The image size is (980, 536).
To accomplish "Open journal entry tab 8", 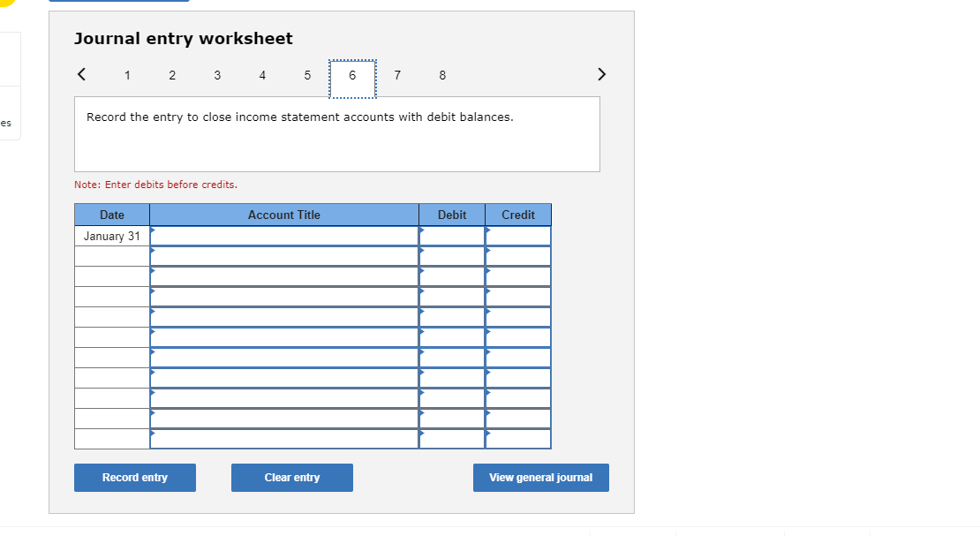I will click(442, 76).
